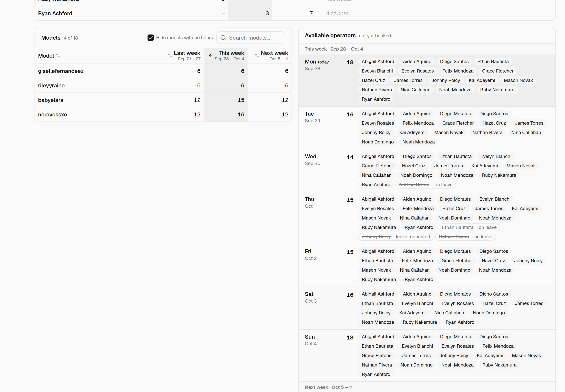565x392 pixels.
Task: Select Nina Callahan chip on Saturday
Action: (449, 313)
